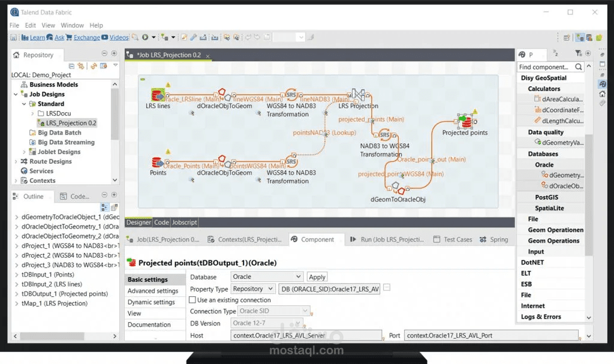Click the palette filter funnel icon

click(579, 53)
